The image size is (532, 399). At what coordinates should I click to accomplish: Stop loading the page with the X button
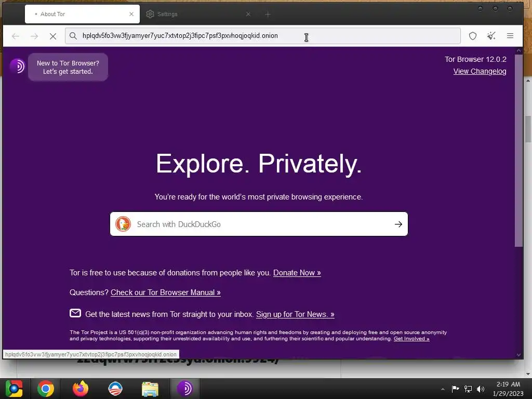click(53, 36)
